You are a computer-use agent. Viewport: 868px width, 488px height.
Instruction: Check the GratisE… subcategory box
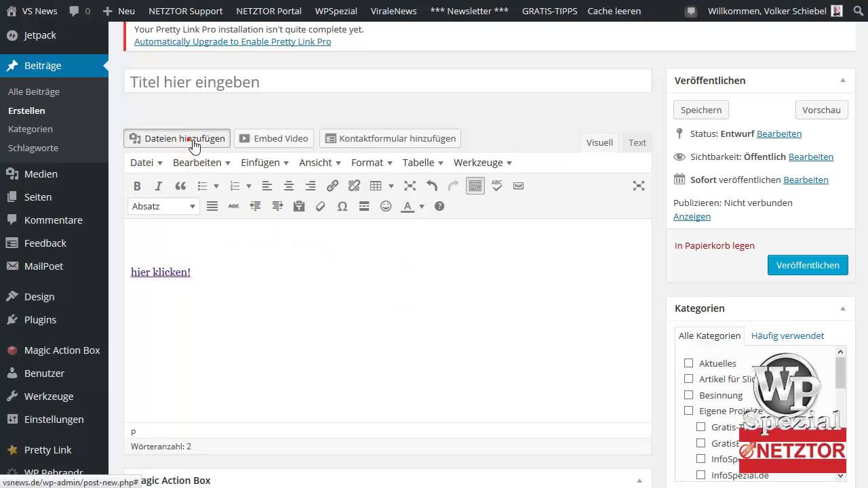pyautogui.click(x=701, y=443)
